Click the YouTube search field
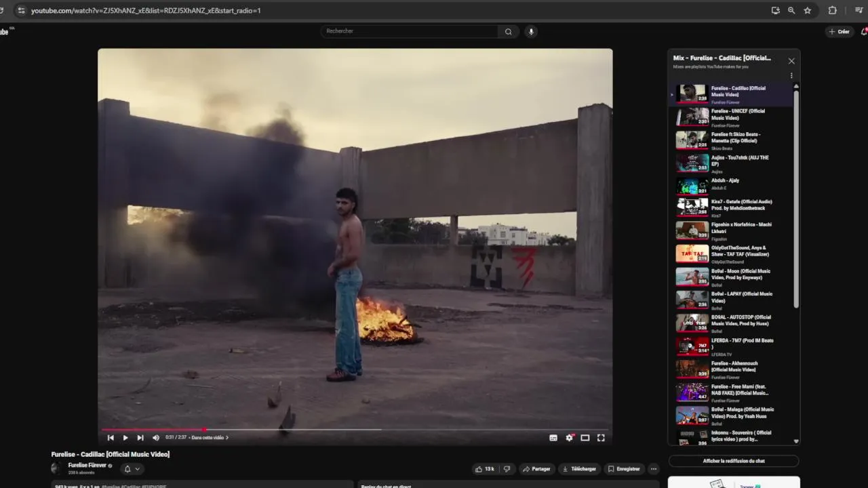This screenshot has width=868, height=488. tap(410, 31)
